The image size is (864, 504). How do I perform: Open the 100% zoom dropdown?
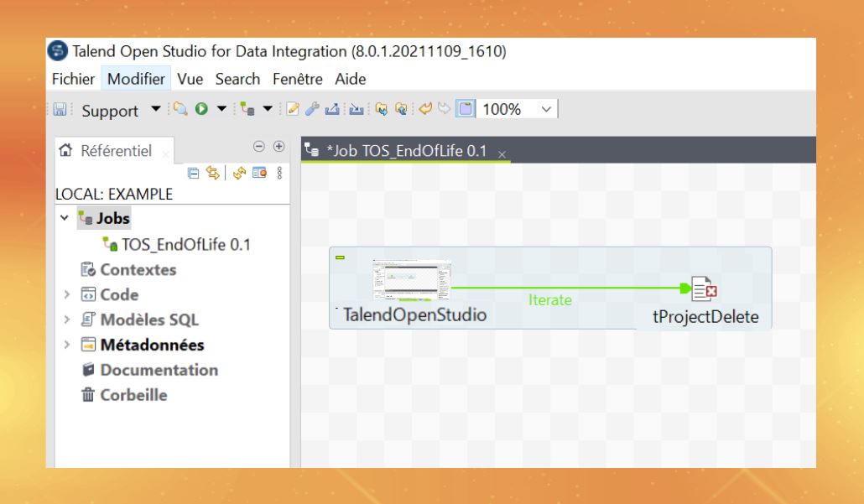tap(548, 110)
